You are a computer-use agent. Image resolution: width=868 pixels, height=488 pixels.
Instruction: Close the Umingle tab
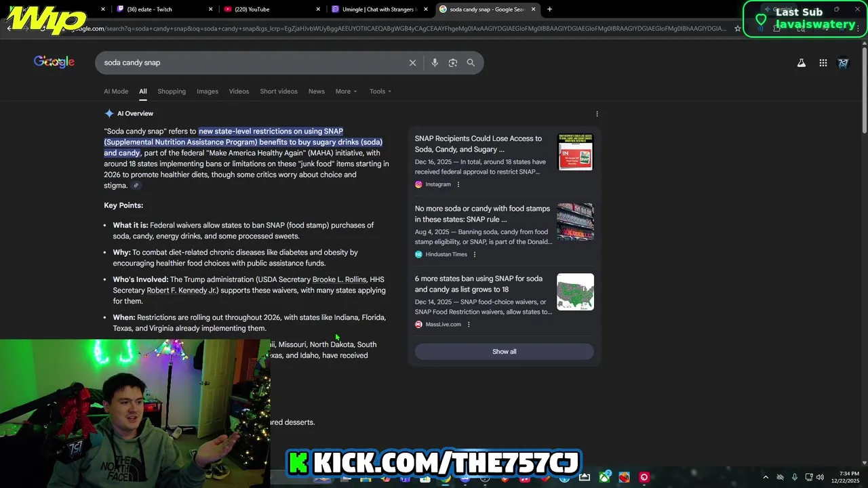click(x=426, y=9)
